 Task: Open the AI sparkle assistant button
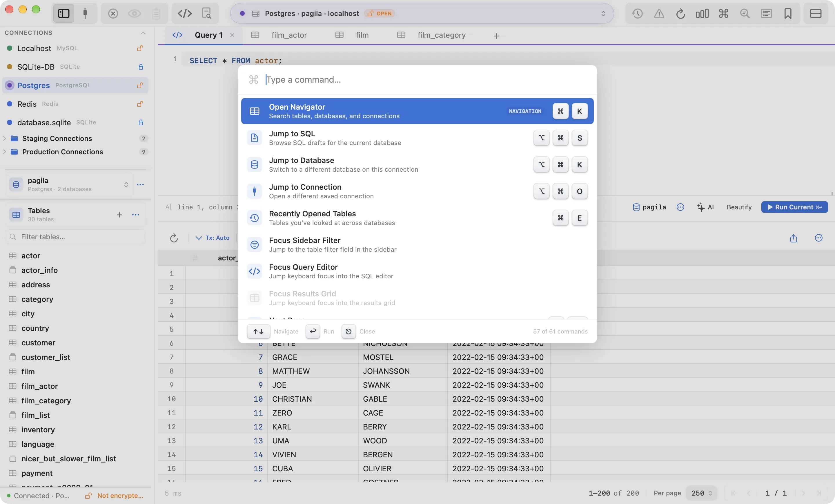pos(706,207)
